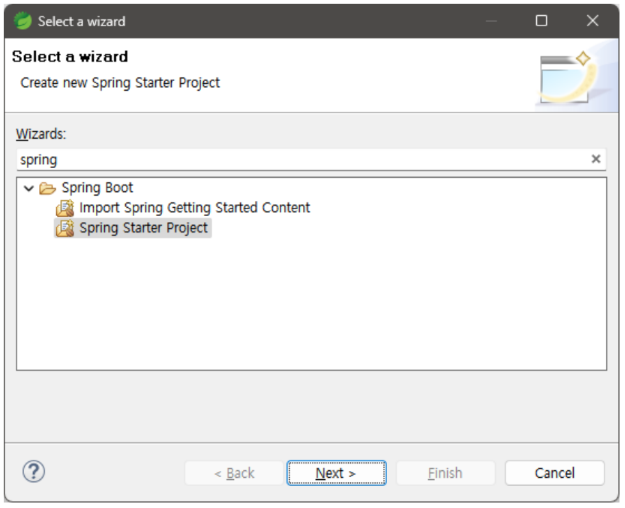Click the Spring leaf icon in title bar
Viewport: 625px width, 508px height.
coord(22,21)
